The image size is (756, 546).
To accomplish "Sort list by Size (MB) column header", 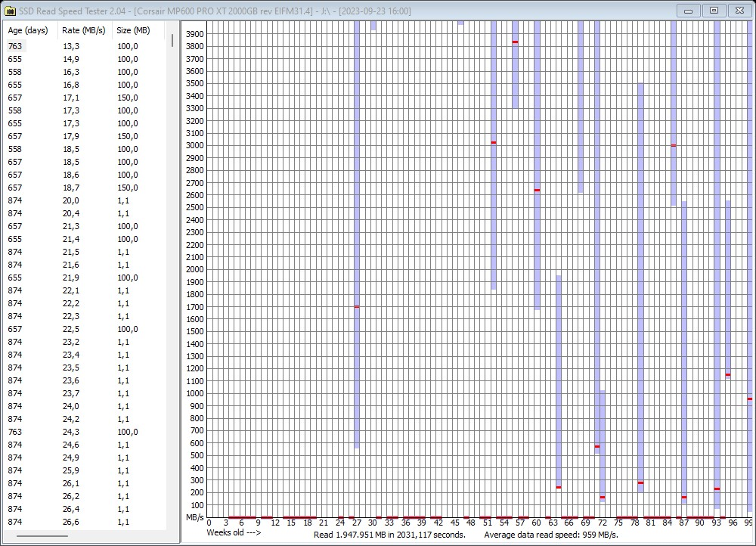I will [138, 30].
